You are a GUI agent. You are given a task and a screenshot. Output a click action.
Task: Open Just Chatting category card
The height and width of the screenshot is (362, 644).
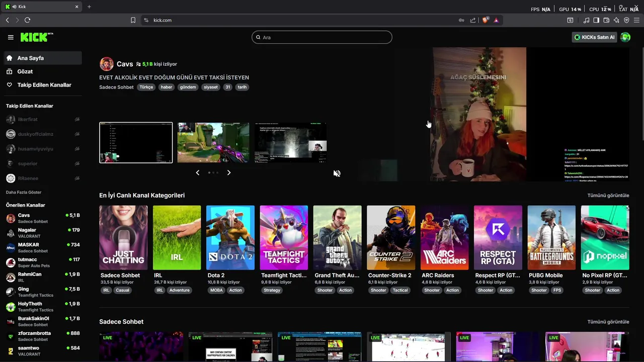pyautogui.click(x=123, y=238)
